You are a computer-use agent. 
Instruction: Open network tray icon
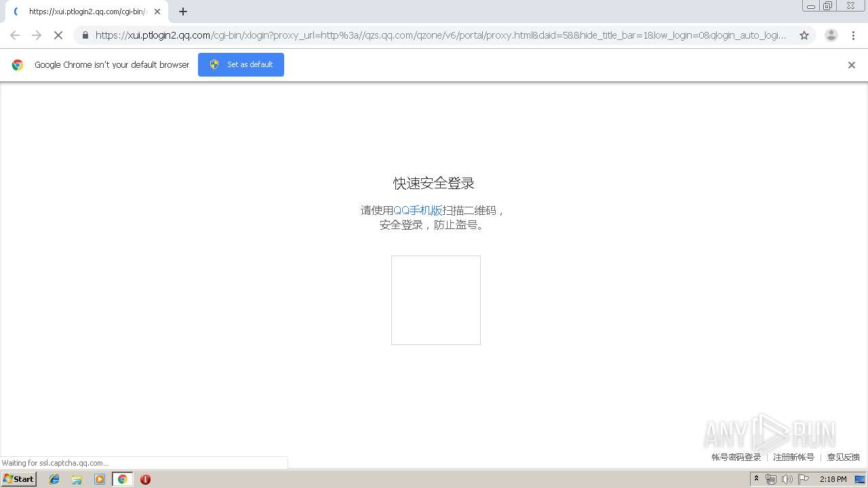click(771, 479)
